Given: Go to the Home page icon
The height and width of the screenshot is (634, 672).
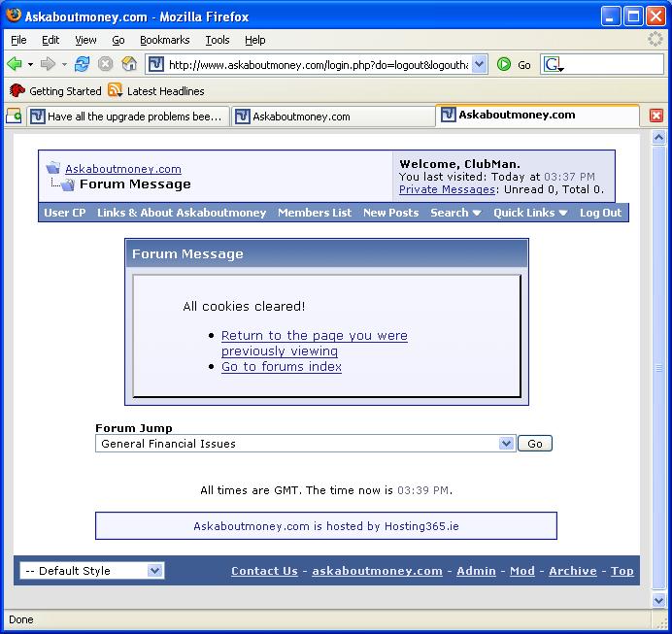Looking at the screenshot, I should tap(129, 64).
